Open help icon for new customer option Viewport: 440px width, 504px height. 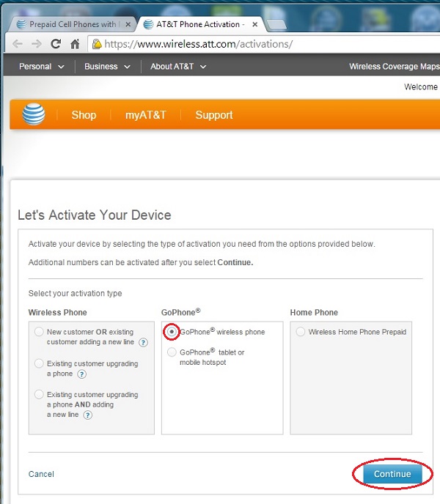click(143, 342)
